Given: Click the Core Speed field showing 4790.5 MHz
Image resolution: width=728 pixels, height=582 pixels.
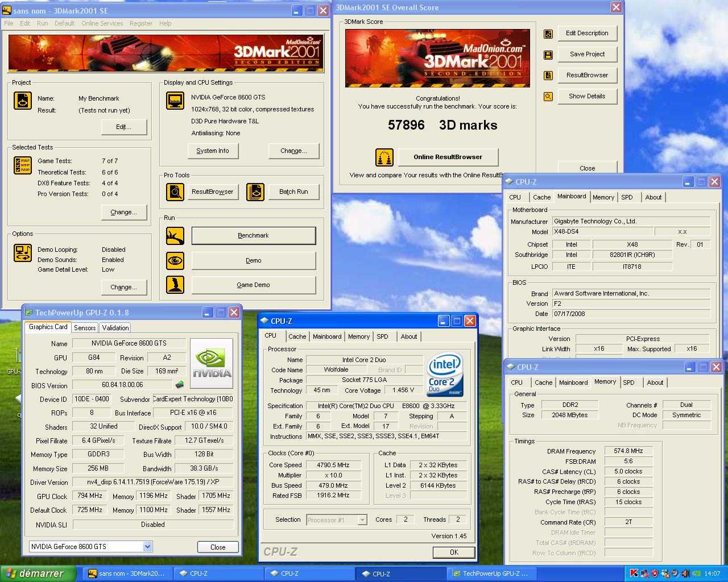Looking at the screenshot, I should (x=333, y=465).
